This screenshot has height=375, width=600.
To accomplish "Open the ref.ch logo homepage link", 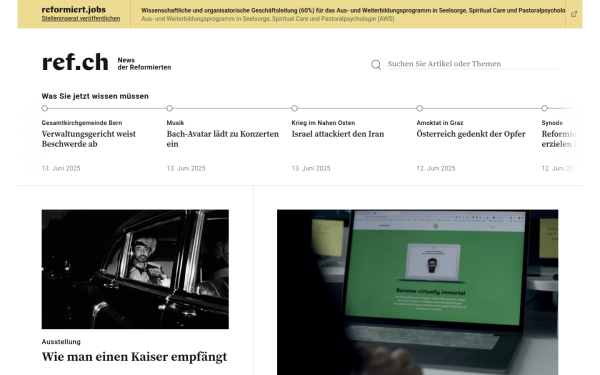I will tap(75, 62).
